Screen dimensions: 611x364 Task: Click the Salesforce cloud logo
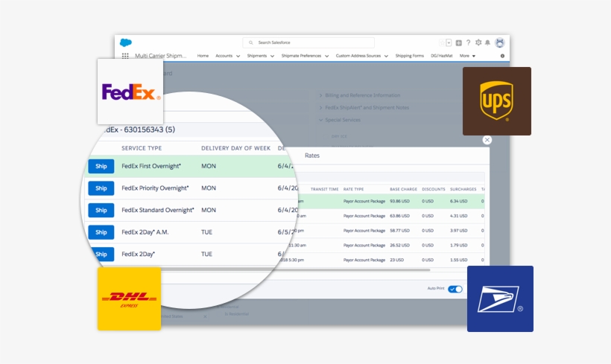125,43
